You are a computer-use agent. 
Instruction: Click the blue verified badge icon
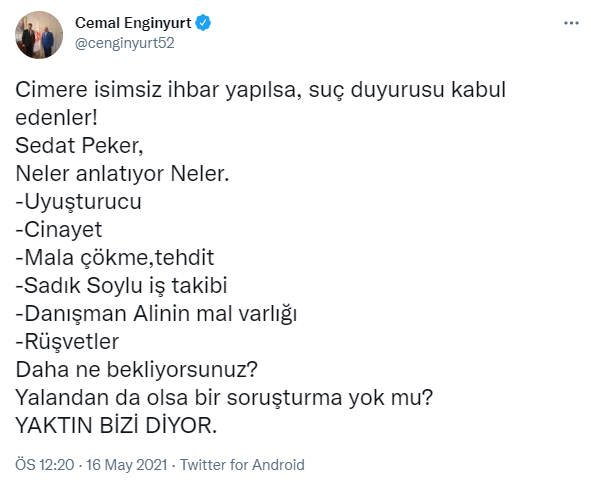[203, 23]
